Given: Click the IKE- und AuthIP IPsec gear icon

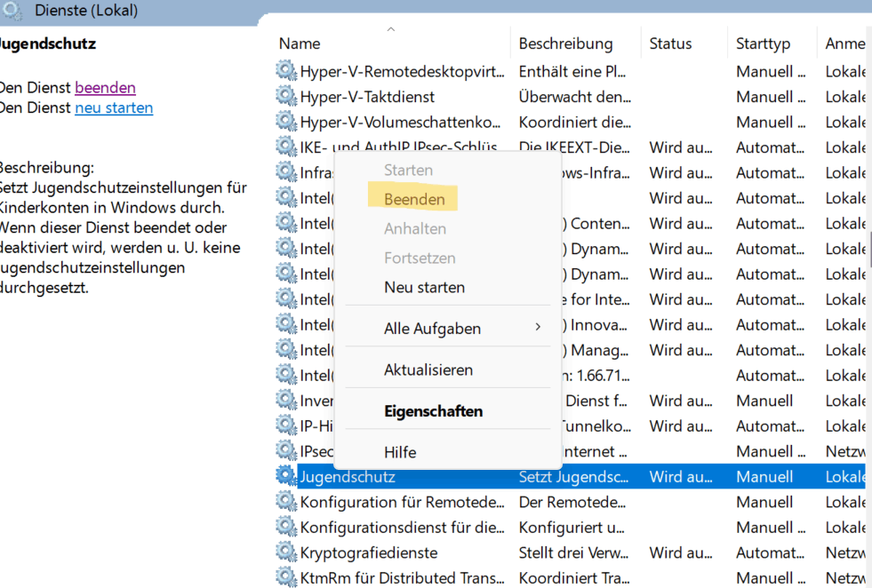Looking at the screenshot, I should coord(286,147).
